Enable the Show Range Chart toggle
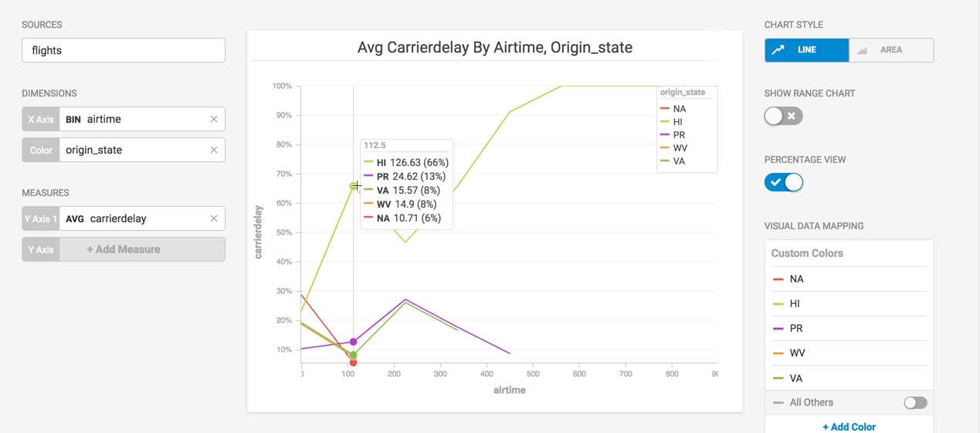Image resolution: width=980 pixels, height=433 pixels. (x=784, y=116)
